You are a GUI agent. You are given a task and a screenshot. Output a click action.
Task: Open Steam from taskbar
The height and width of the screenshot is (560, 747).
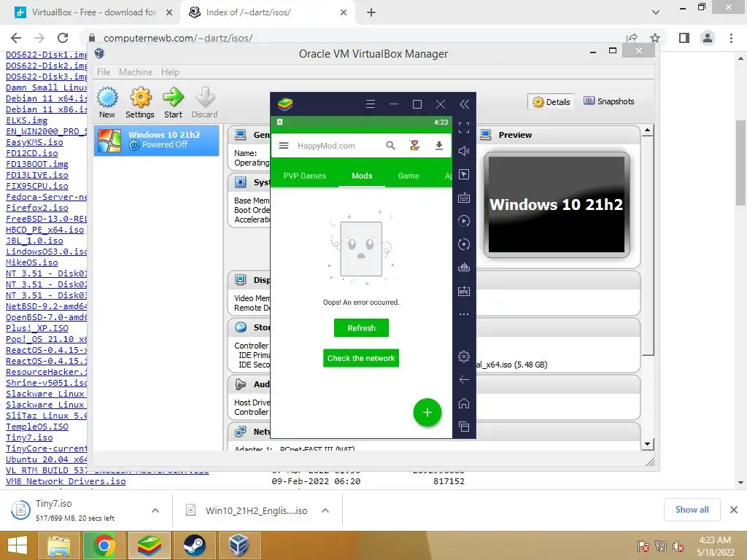tap(194, 545)
